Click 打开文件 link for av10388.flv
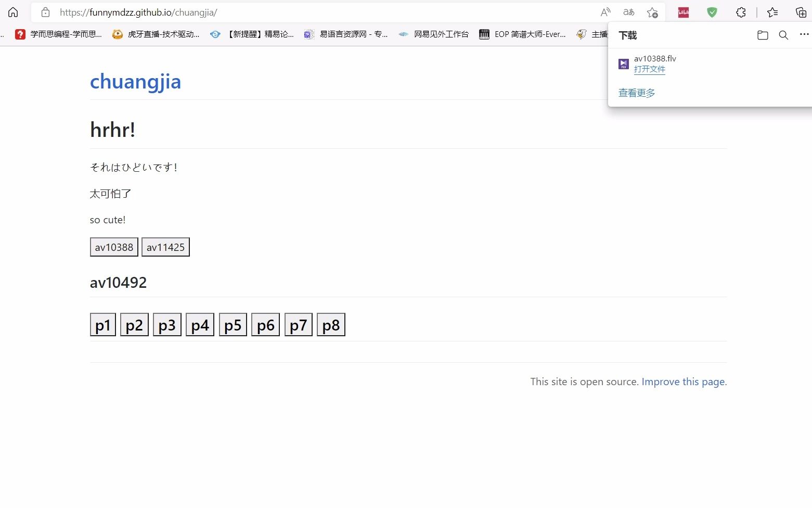The image size is (812, 508). pos(649,69)
